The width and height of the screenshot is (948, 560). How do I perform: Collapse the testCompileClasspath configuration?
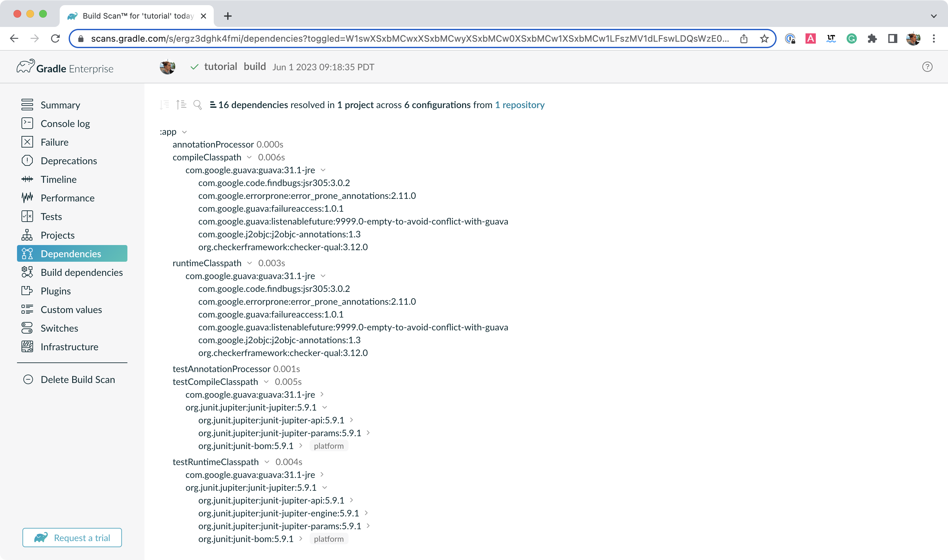[x=266, y=382]
